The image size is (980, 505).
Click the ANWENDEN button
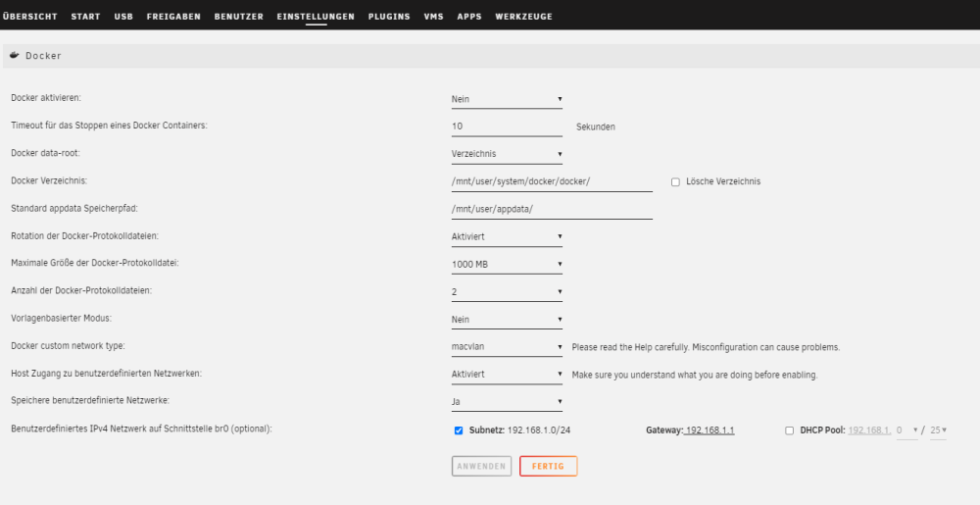tap(481, 466)
